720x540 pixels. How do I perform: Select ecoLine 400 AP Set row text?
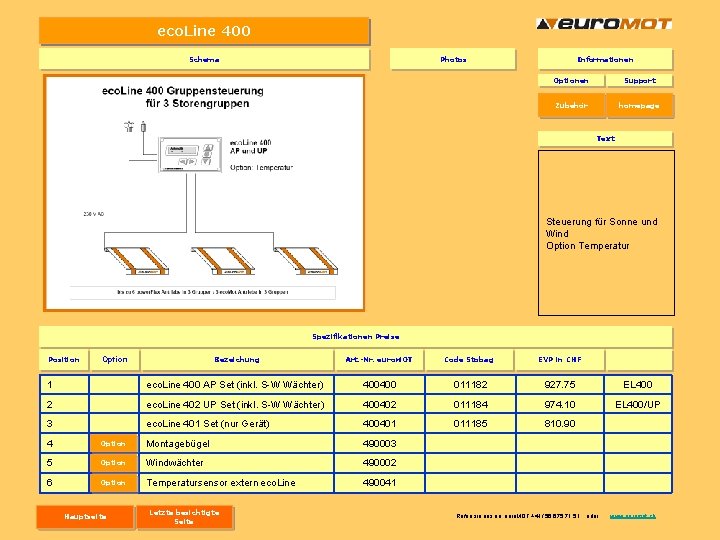(235, 385)
